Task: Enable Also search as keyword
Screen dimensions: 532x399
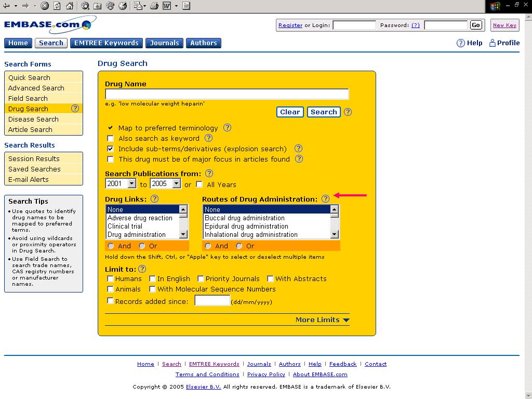Action: coord(110,138)
